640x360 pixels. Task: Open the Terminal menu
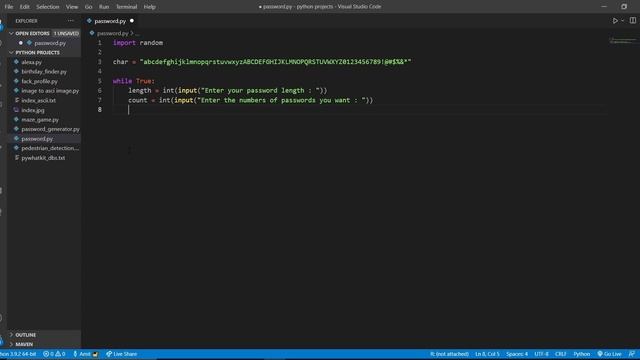(127, 7)
